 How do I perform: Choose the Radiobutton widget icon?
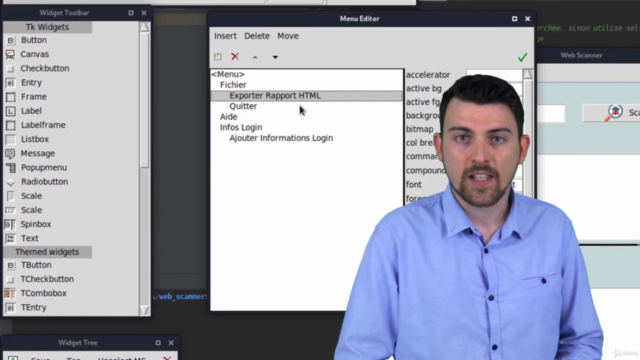point(11,182)
